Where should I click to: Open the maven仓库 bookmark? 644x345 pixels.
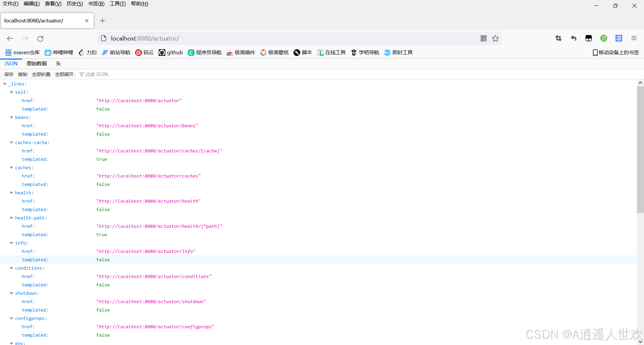[x=22, y=52]
